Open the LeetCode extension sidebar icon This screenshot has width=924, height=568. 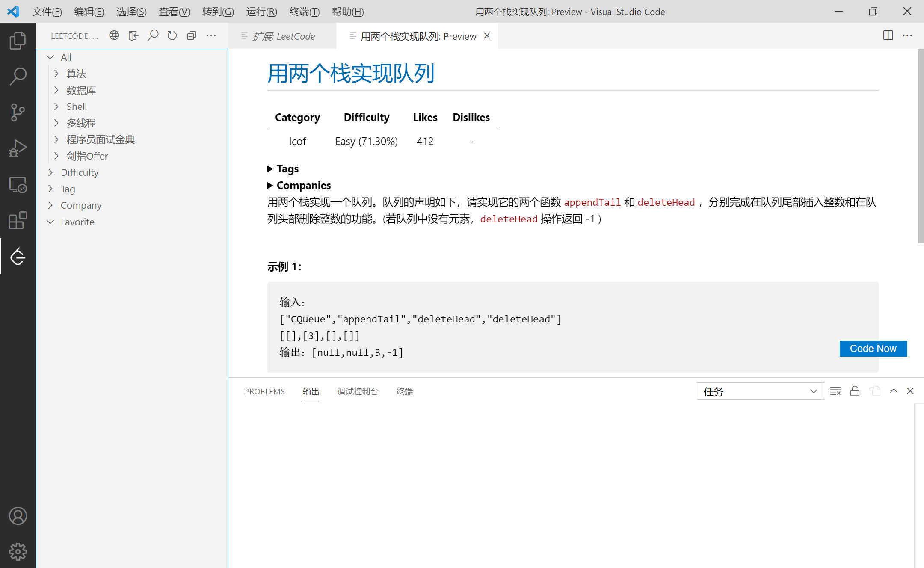click(18, 256)
